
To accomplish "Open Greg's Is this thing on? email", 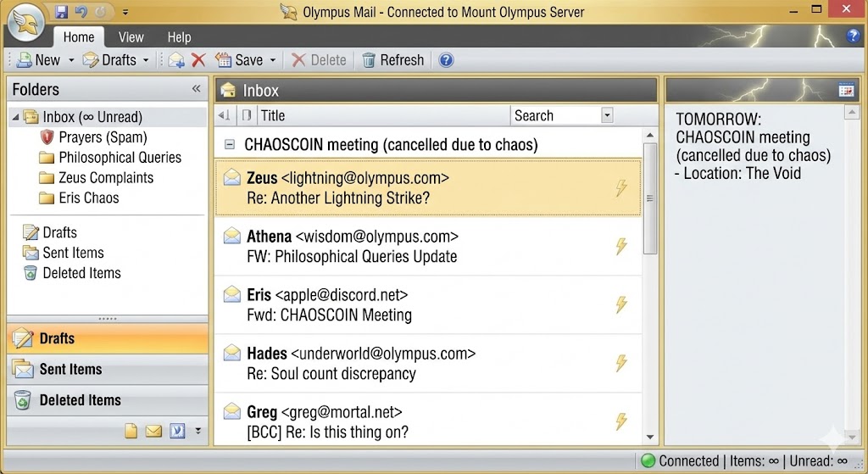I will click(428, 420).
